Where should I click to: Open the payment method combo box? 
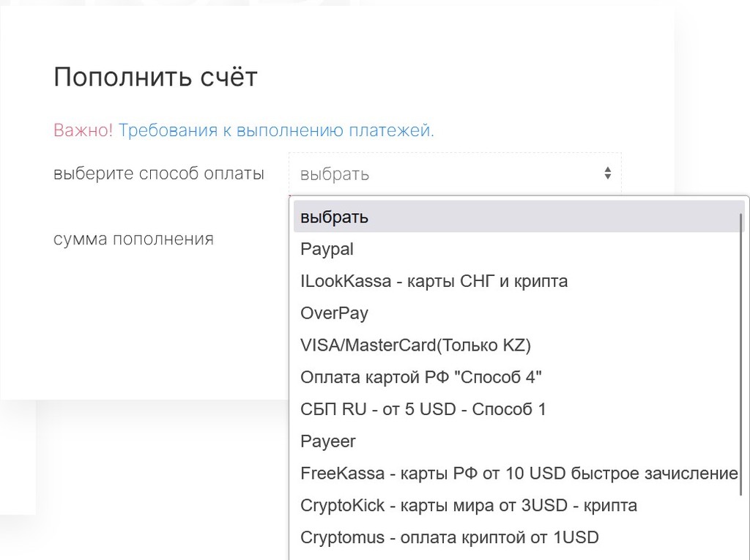[x=454, y=173]
